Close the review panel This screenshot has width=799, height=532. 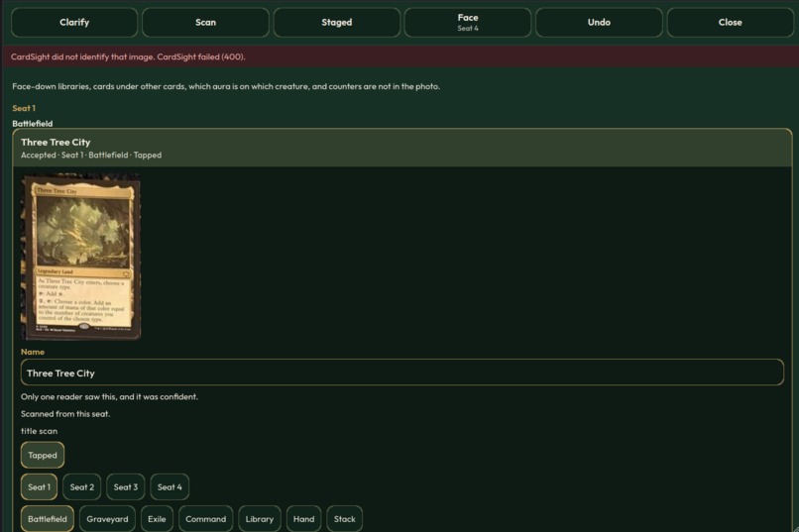(731, 23)
